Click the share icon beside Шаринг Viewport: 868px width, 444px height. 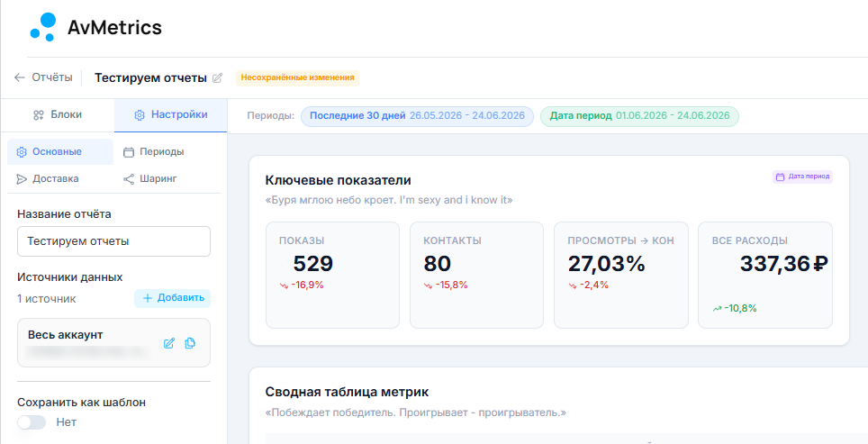[x=129, y=179]
